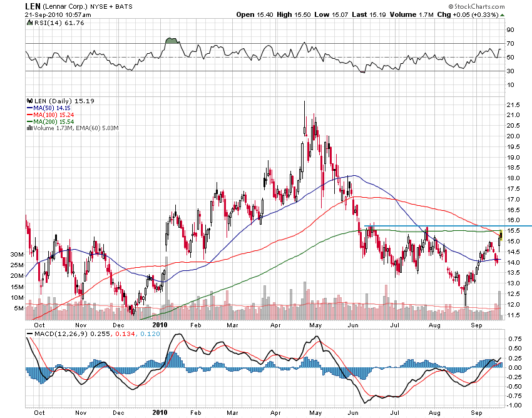This screenshot has width=532, height=418.
Task: Click the High 15.50 quote value
Action: point(294,14)
